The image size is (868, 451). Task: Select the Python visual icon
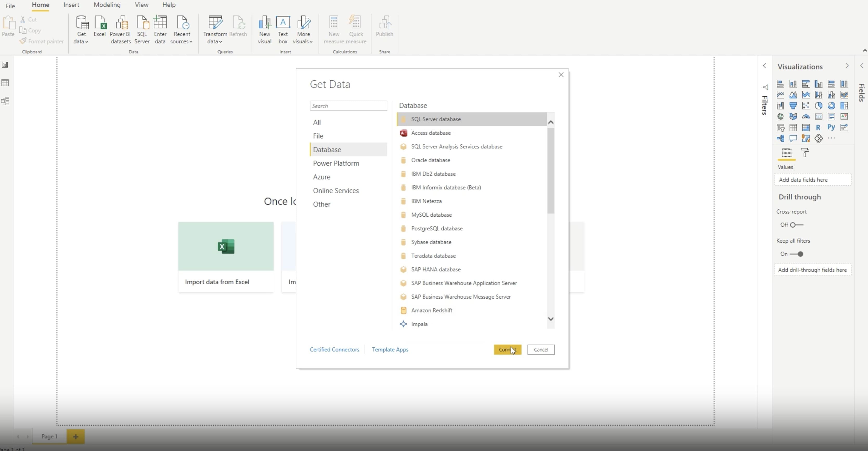(831, 127)
